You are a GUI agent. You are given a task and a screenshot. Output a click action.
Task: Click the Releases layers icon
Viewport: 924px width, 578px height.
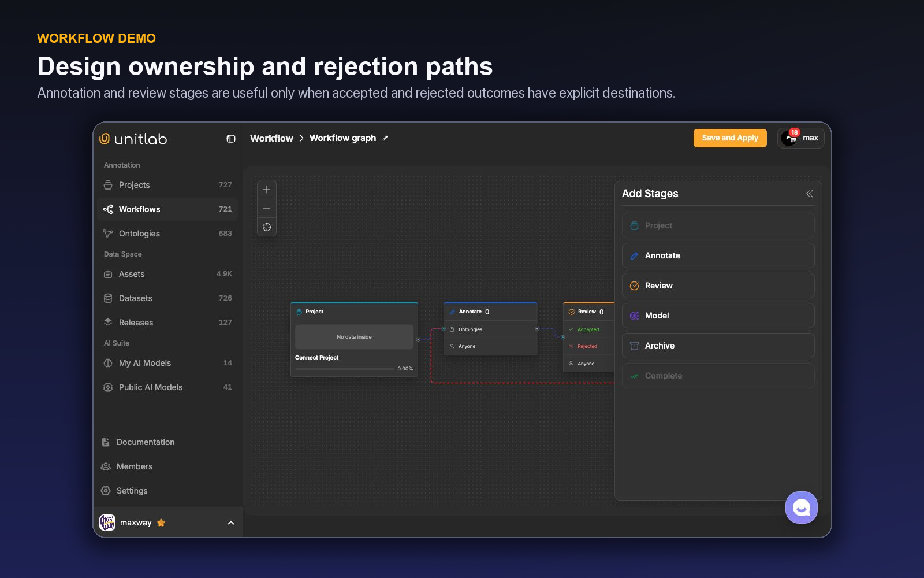tap(108, 322)
